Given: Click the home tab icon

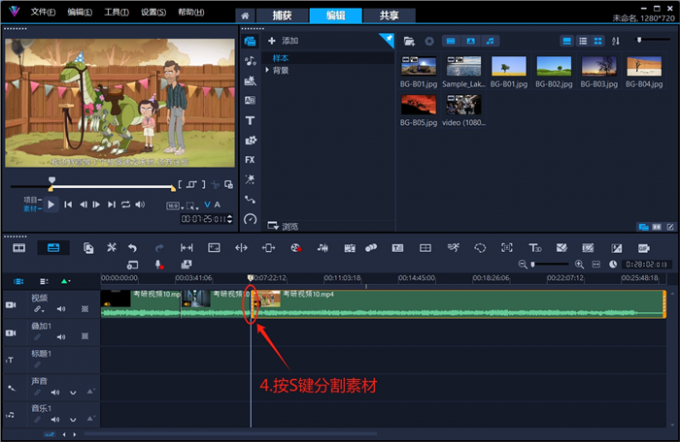Looking at the screenshot, I should pyautogui.click(x=245, y=16).
